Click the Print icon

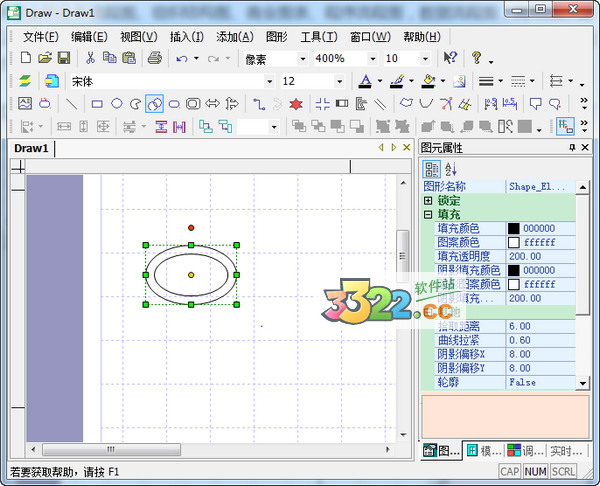[x=155, y=59]
